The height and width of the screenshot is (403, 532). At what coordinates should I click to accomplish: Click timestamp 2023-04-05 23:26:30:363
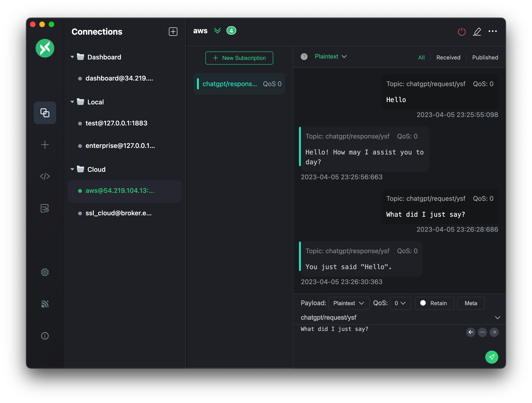342,282
